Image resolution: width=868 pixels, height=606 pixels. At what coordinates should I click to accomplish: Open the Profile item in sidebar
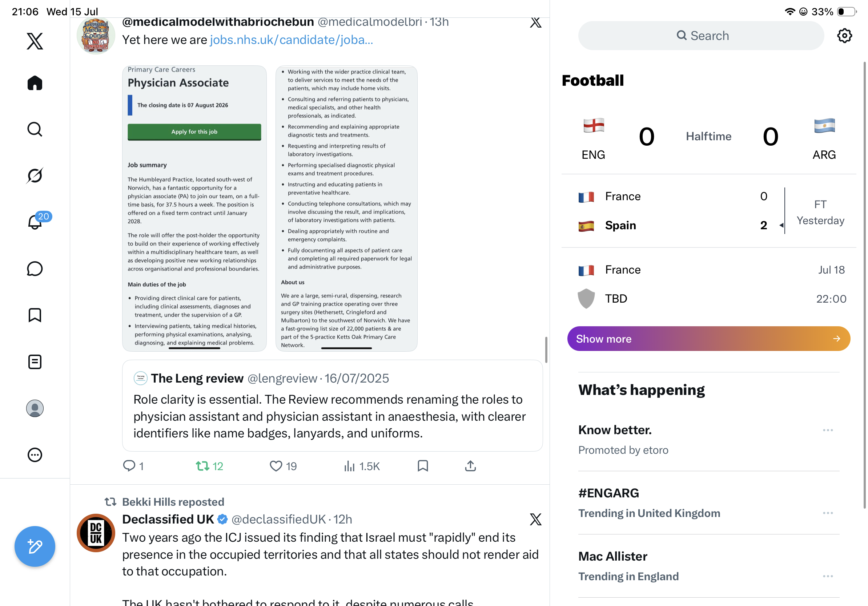(x=35, y=408)
